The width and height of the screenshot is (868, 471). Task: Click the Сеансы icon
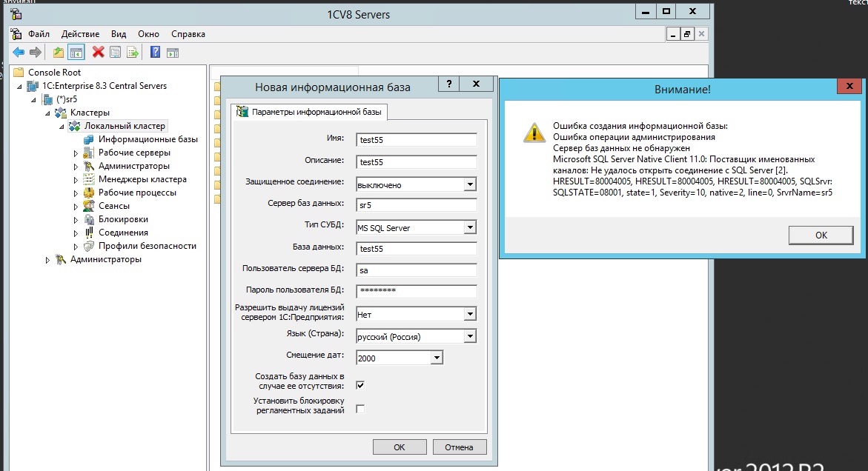pyautogui.click(x=88, y=206)
